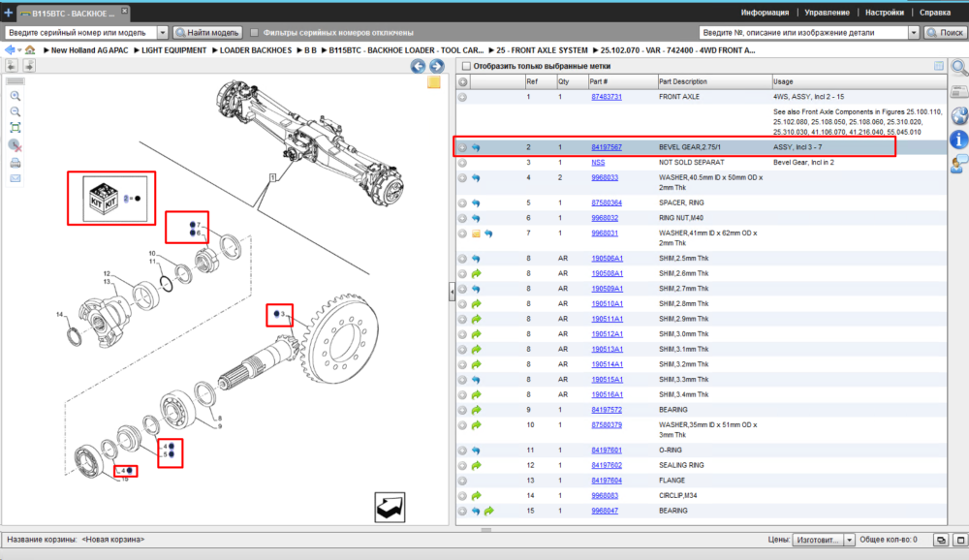Email the diagram with the envelope icon
This screenshot has width=969, height=560.
pos(16,178)
